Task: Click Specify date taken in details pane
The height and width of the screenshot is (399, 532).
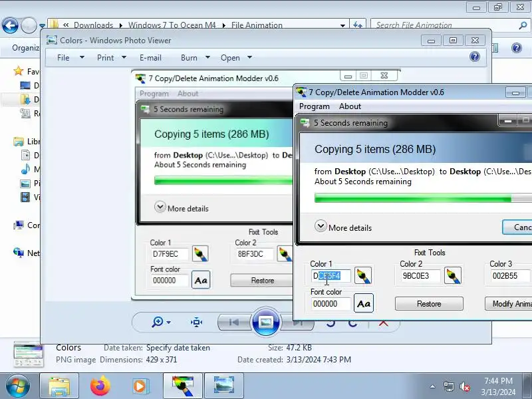Action: point(178,348)
